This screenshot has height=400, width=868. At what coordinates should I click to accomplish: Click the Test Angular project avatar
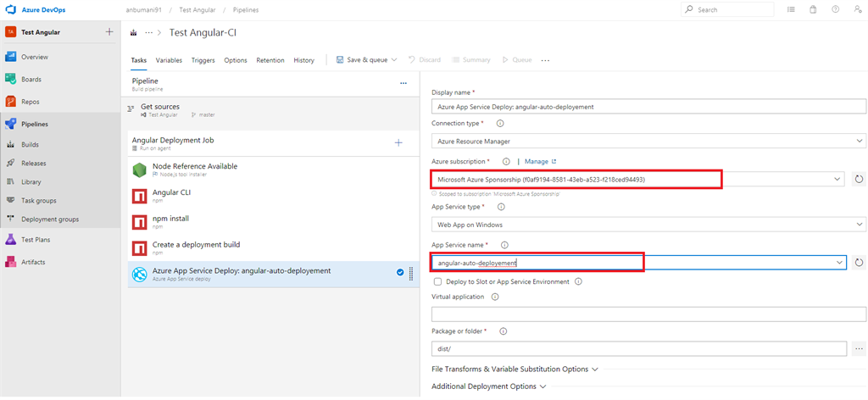coord(10,32)
